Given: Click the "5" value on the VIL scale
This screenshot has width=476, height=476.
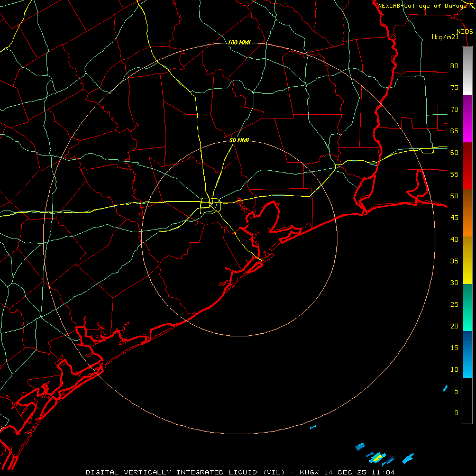Looking at the screenshot, I should [456, 391].
